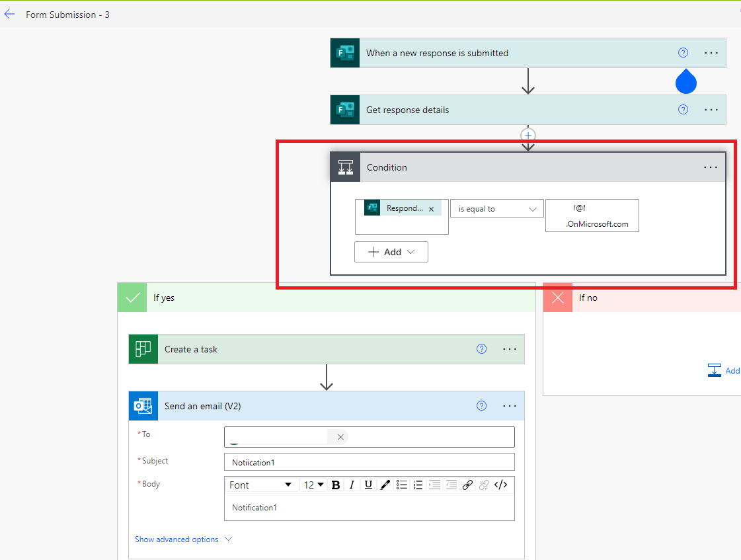Screen dimensions: 741x560
Task: Click the email To field
Action: pos(369,437)
